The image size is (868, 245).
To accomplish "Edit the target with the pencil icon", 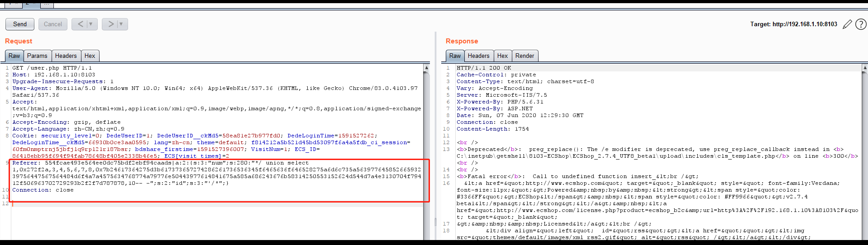I will coord(847,24).
